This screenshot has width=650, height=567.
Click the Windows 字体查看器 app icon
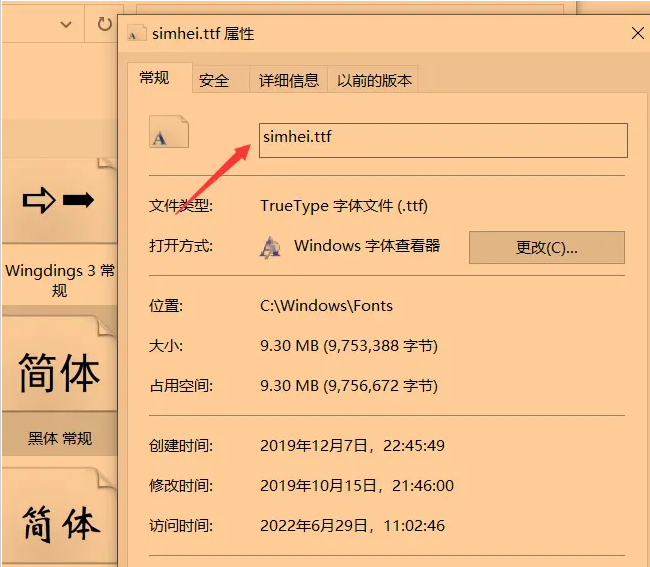coord(270,247)
